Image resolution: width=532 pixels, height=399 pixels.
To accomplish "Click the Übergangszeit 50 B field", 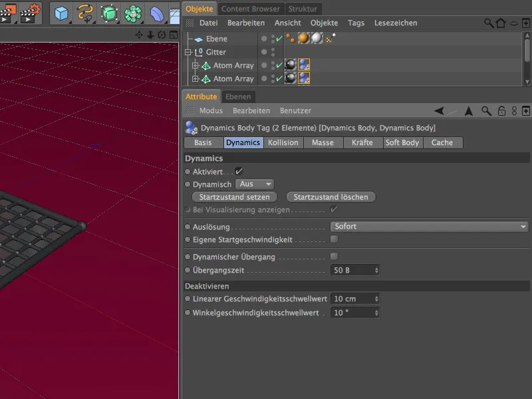I will (x=354, y=270).
